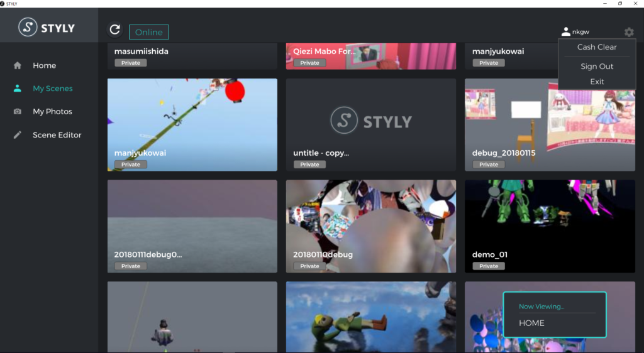Click Private badge under untitle - copy...

point(309,165)
